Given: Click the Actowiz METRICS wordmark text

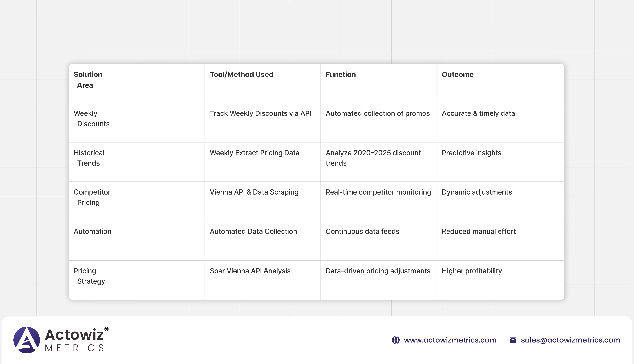Looking at the screenshot, I should coord(74,340).
